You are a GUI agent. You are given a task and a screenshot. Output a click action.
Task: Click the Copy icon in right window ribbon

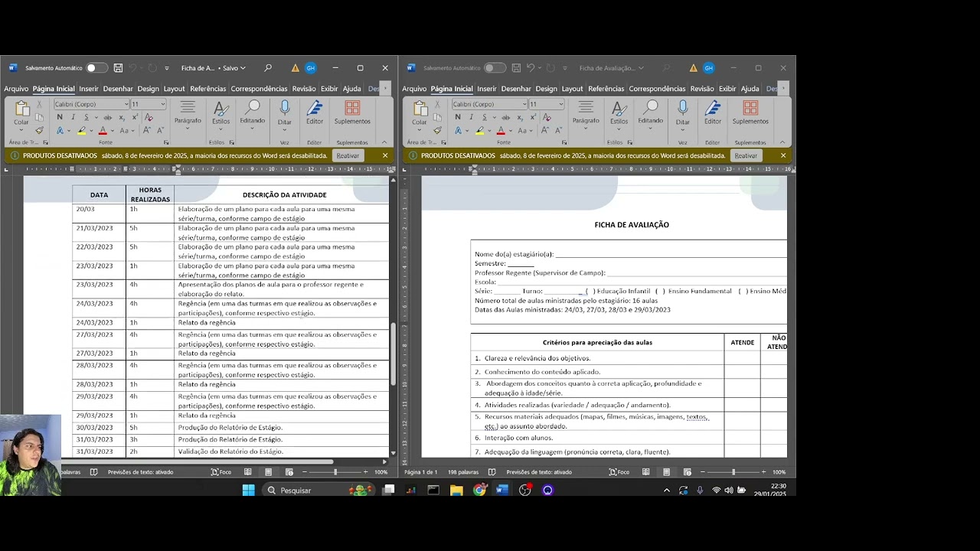click(x=437, y=117)
